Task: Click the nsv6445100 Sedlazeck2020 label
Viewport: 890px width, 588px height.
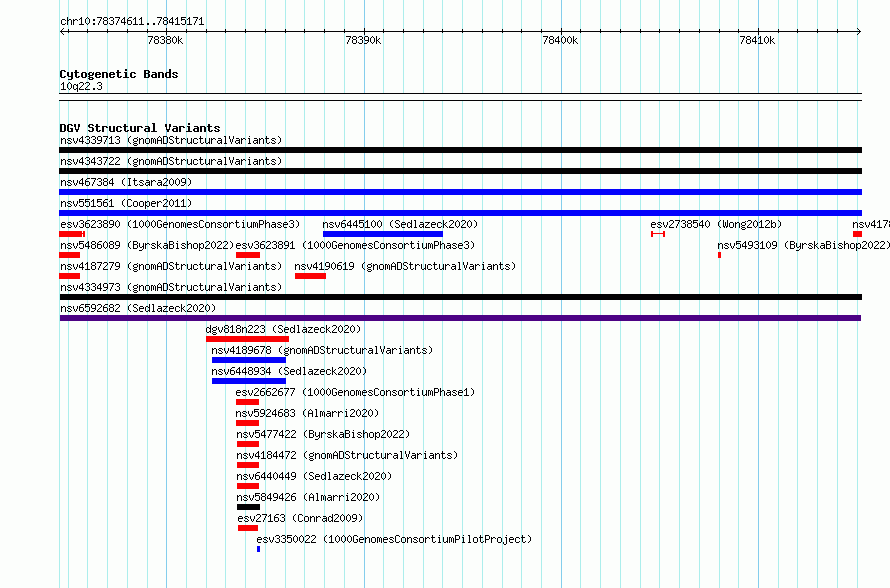Action: tap(400, 224)
